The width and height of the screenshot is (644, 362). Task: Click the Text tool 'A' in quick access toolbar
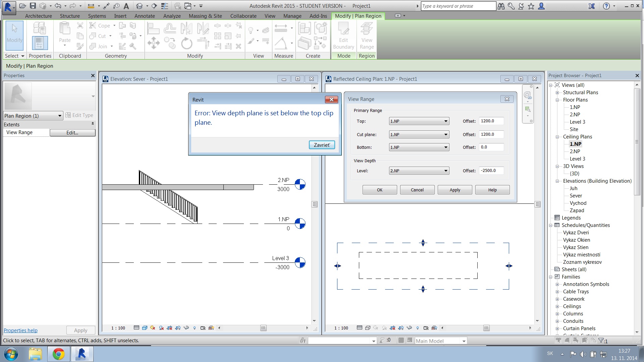(x=126, y=6)
